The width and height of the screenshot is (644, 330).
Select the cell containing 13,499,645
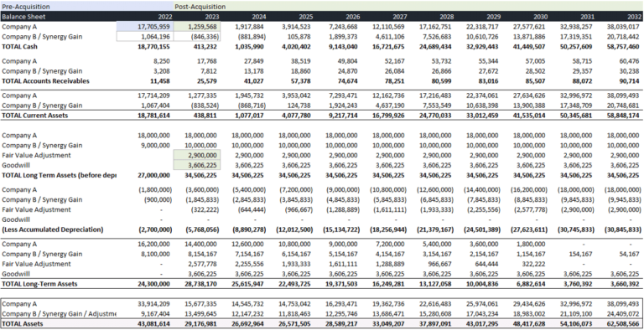click(201, 314)
